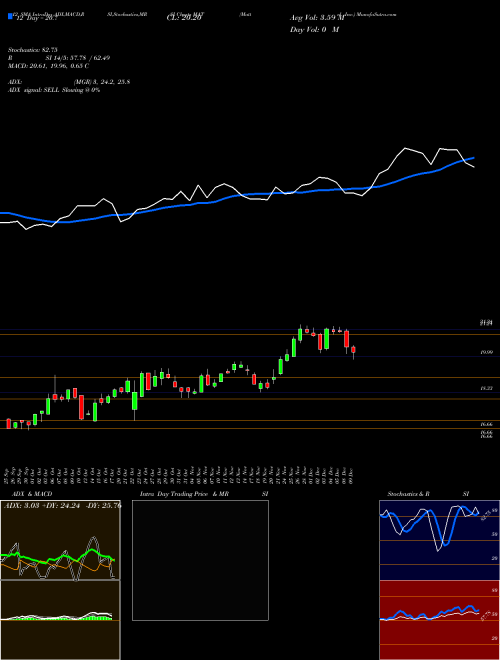Click the 19.99 price axis label
This screenshot has width=500, height=660.
(486, 352)
